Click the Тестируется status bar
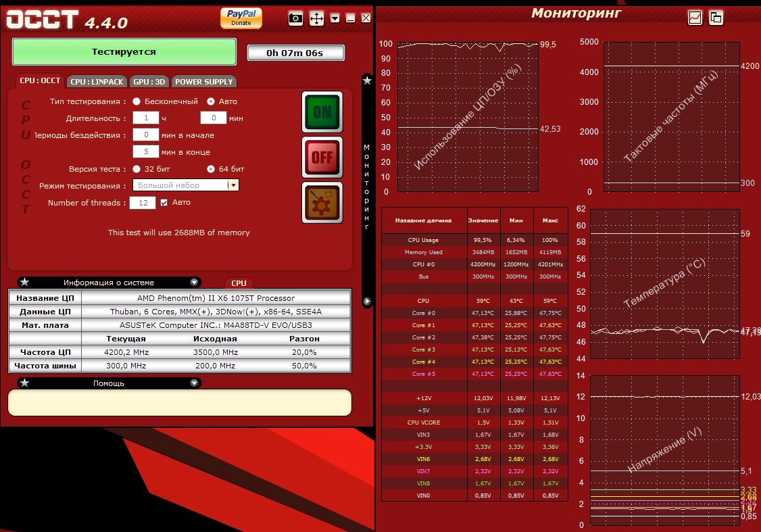Screen dimensions: 761x532 pos(124,52)
